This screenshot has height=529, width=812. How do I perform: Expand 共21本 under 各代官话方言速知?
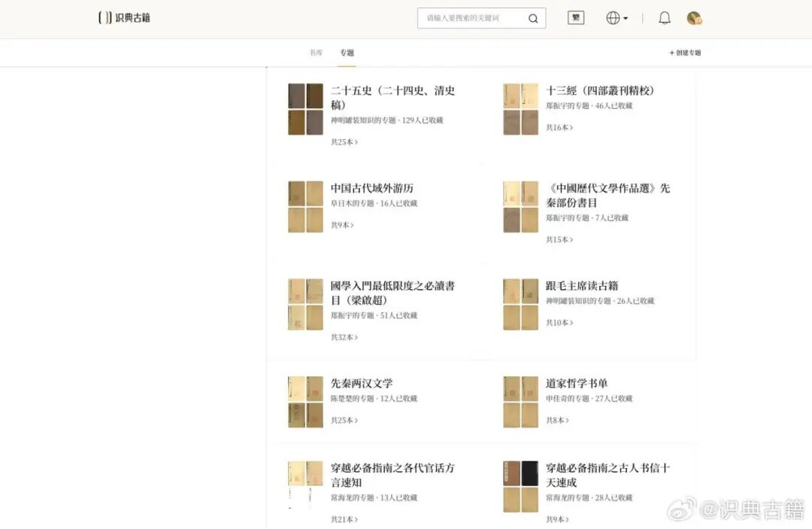[344, 519]
